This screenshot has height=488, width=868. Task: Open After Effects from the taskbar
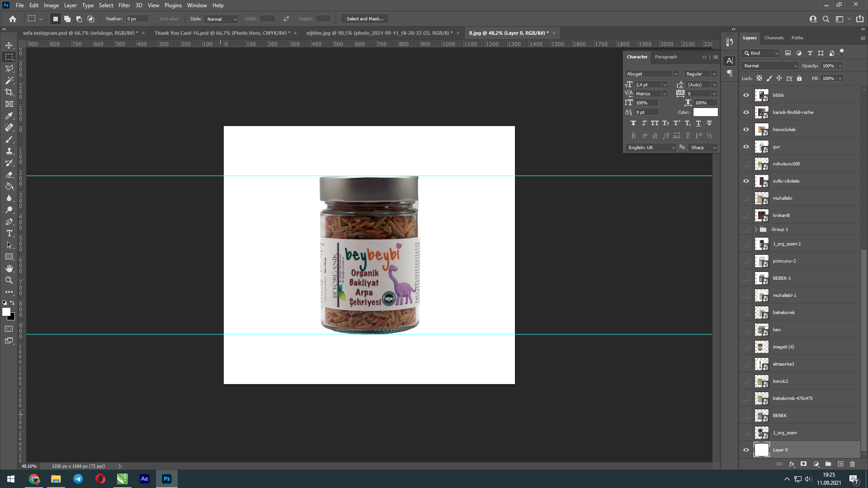click(145, 479)
